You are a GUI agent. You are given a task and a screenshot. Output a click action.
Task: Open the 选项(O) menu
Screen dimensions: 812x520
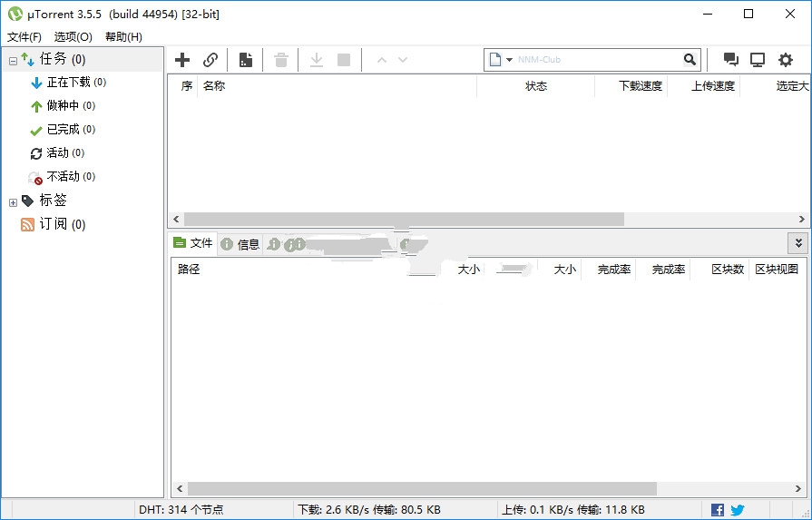click(73, 37)
